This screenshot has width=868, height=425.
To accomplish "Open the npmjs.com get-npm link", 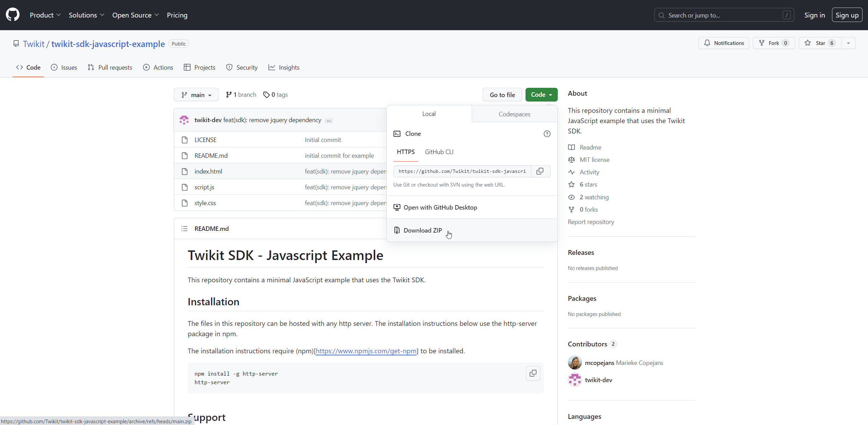I will click(x=366, y=351).
